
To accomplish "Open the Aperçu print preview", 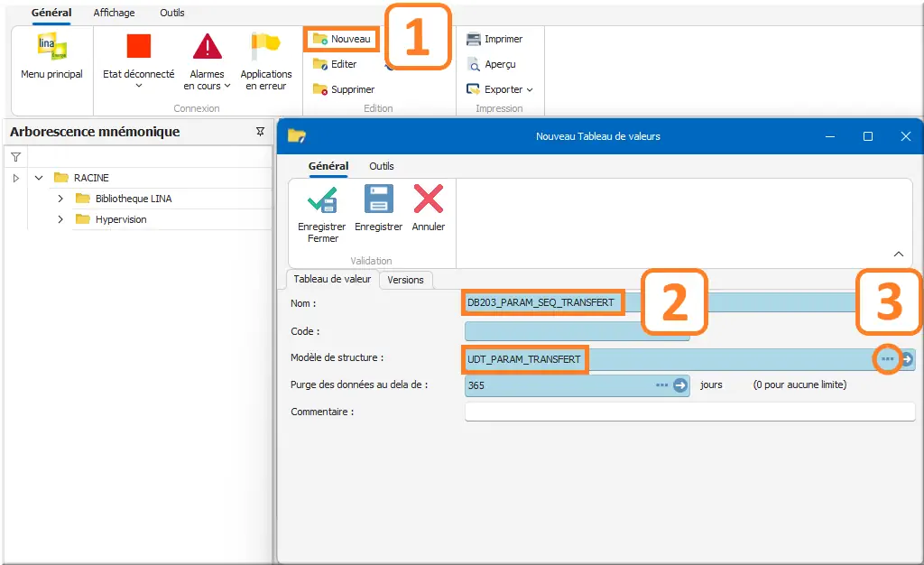I will pos(492,64).
